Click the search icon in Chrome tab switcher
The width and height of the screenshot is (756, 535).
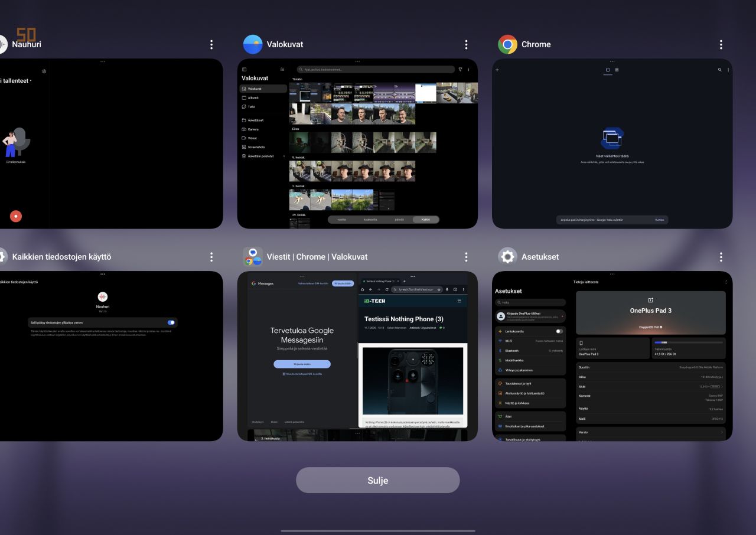pos(719,70)
